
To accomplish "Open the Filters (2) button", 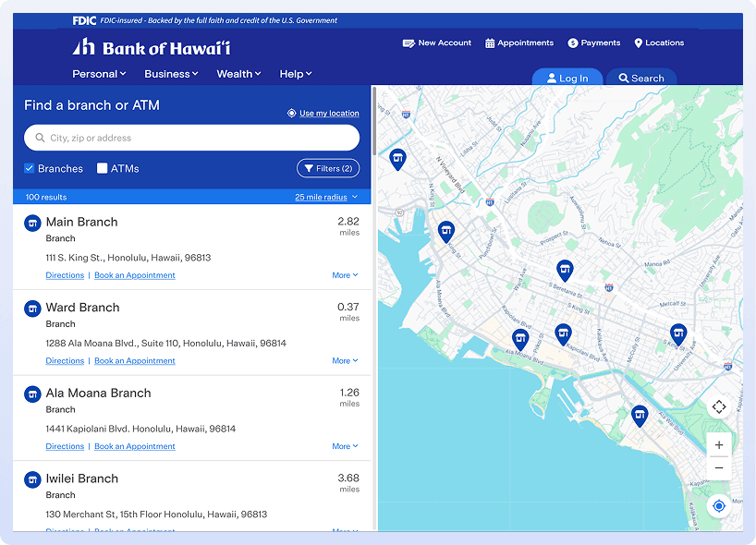I will (x=328, y=168).
